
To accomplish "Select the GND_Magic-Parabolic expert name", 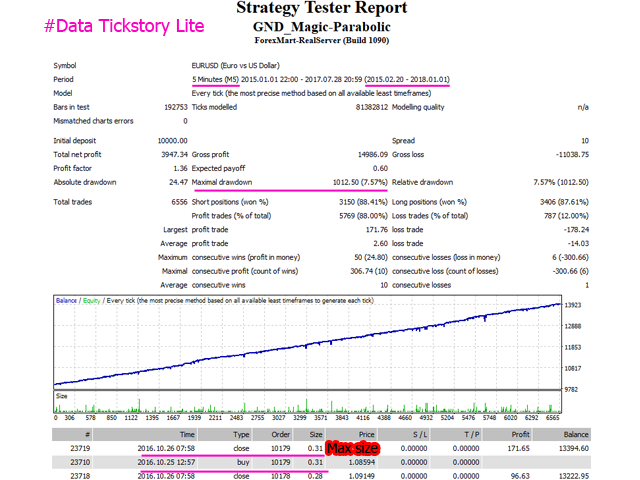I will [322, 27].
